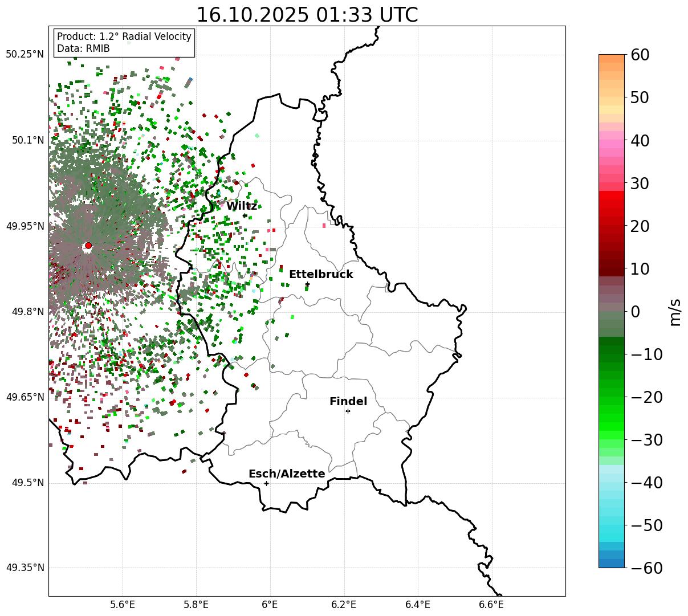Click the Esch/Alzette city label
Screen dimensions: 688x616
point(287,474)
